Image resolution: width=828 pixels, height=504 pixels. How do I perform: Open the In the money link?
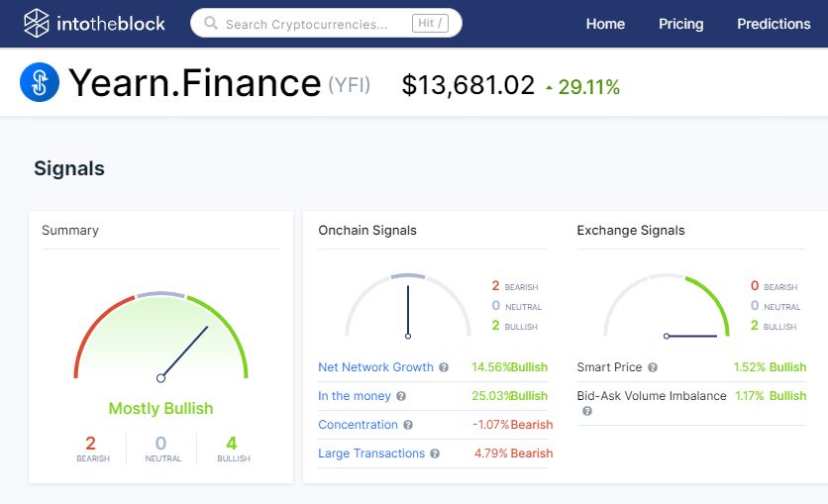pyautogui.click(x=355, y=396)
